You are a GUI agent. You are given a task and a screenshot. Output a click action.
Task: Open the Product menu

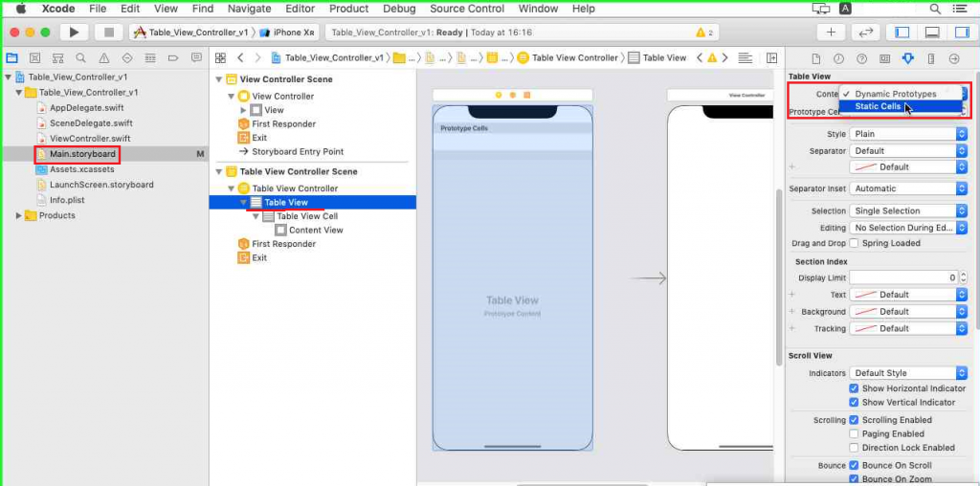348,9
